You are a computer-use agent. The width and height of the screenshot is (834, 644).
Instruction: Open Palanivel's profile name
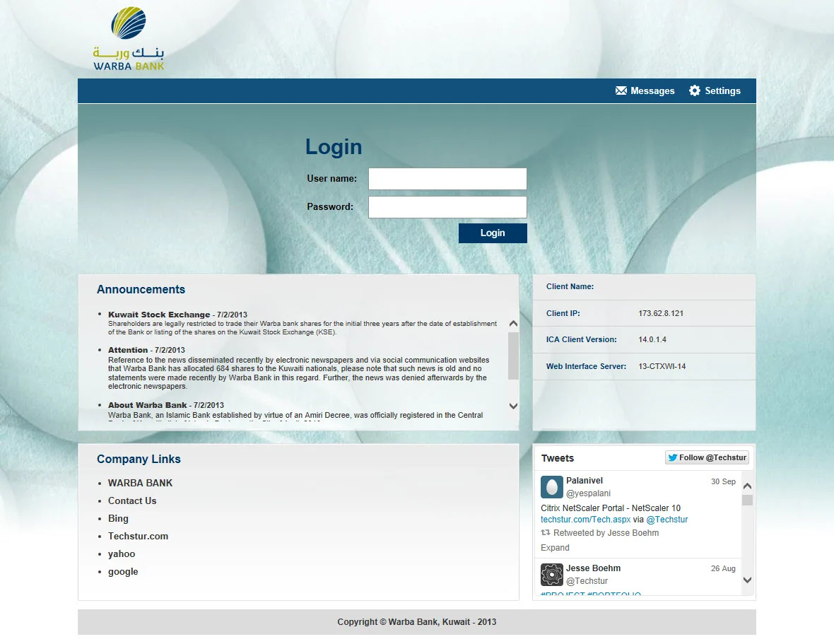click(584, 480)
